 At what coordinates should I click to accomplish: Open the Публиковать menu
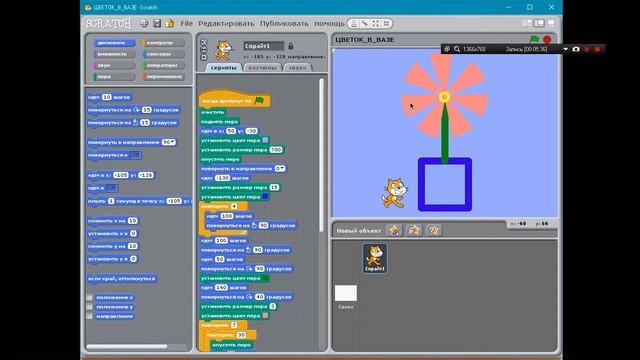tap(284, 24)
